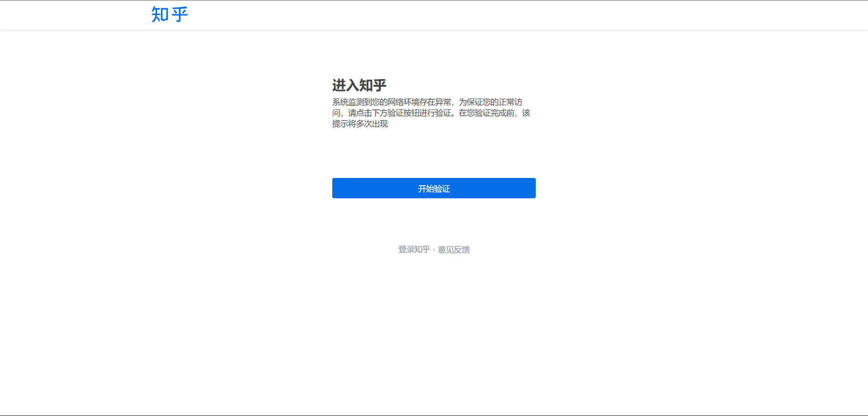Click the Zhihu logo in the header
The width and height of the screenshot is (868, 416).
tap(169, 14)
